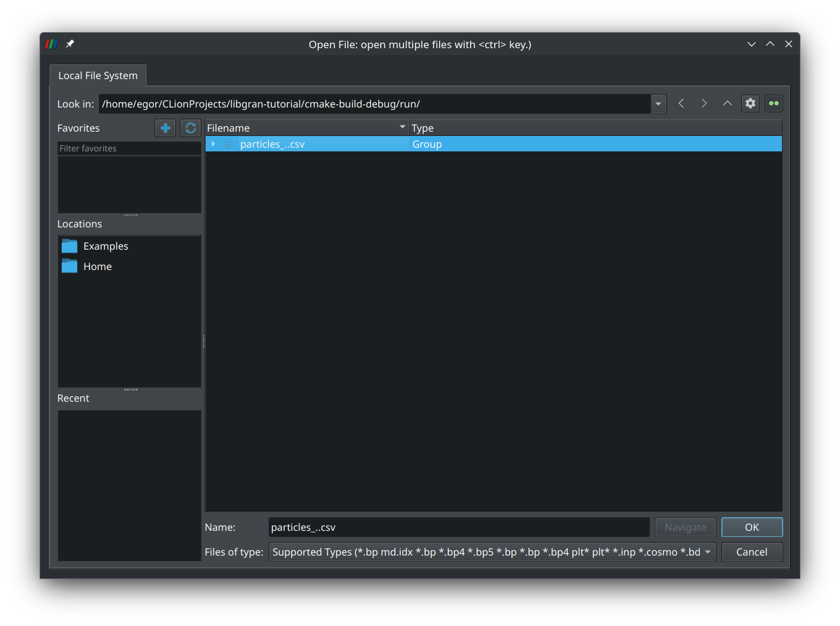Open the Look in path dropdown

(658, 104)
